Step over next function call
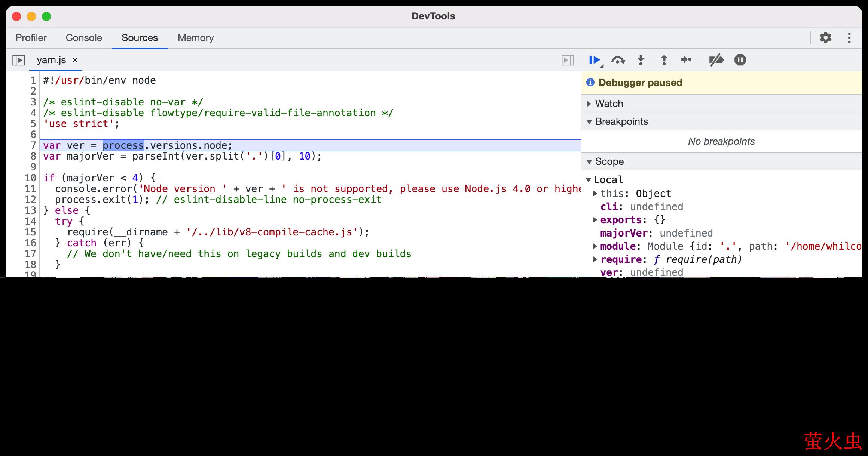 point(618,60)
